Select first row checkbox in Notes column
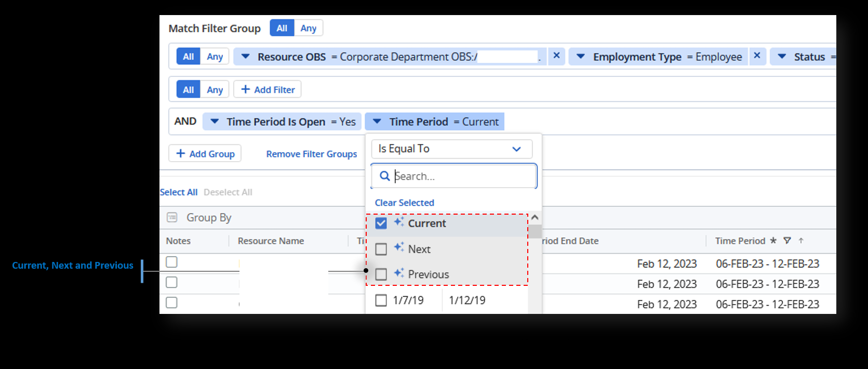This screenshot has width=868, height=369. [x=171, y=262]
